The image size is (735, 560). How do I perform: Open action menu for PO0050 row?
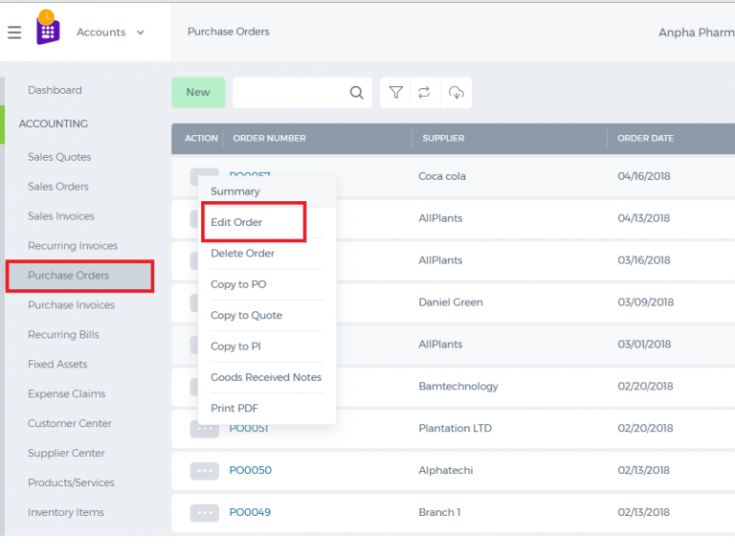pos(205,470)
